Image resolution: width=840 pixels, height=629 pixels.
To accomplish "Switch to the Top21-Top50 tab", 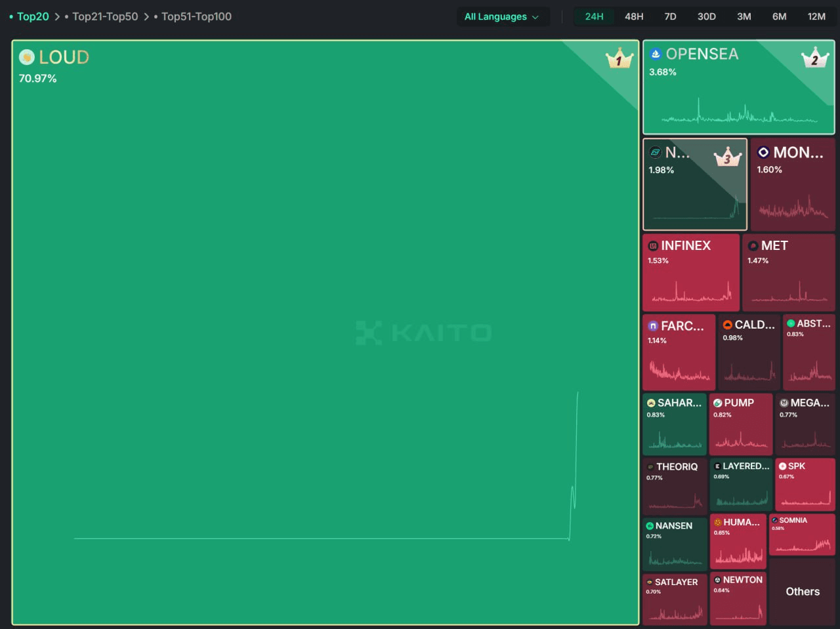I will pyautogui.click(x=105, y=17).
